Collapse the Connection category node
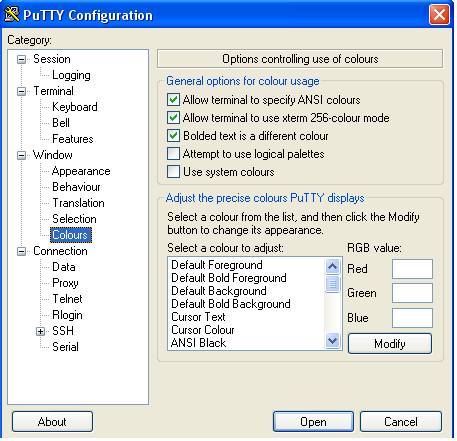This screenshot has height=441, width=457. pos(21,251)
